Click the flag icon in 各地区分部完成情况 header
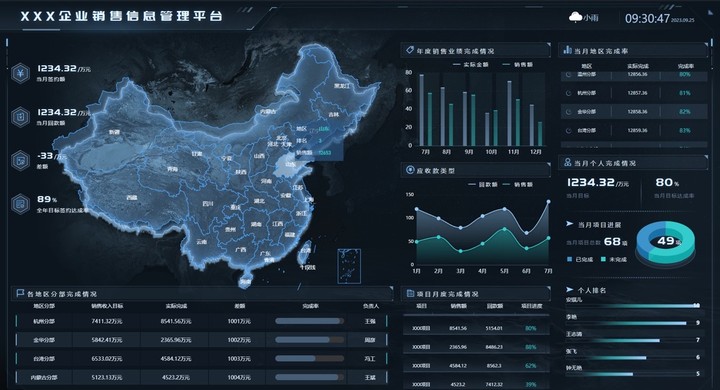Image resolution: width=720 pixels, height=390 pixels. point(20,293)
